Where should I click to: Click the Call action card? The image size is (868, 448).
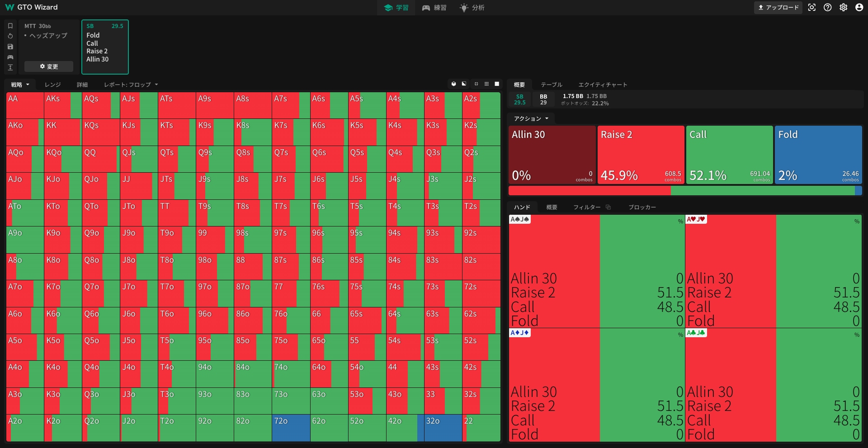click(729, 155)
